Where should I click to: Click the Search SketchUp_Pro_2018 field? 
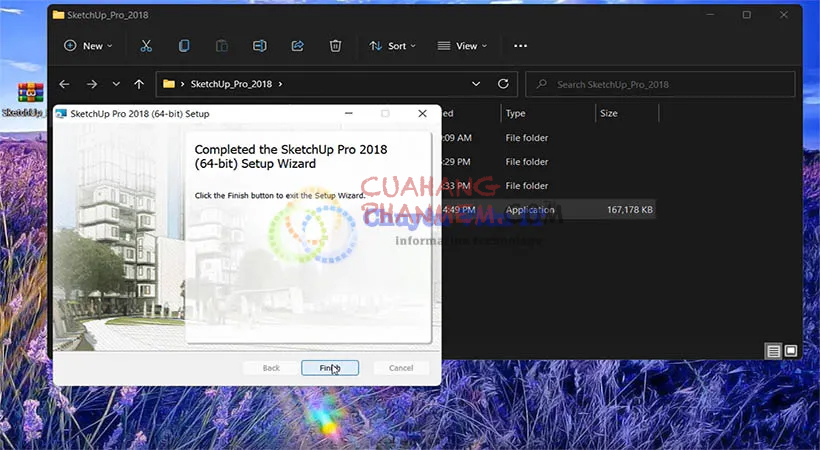pos(660,84)
